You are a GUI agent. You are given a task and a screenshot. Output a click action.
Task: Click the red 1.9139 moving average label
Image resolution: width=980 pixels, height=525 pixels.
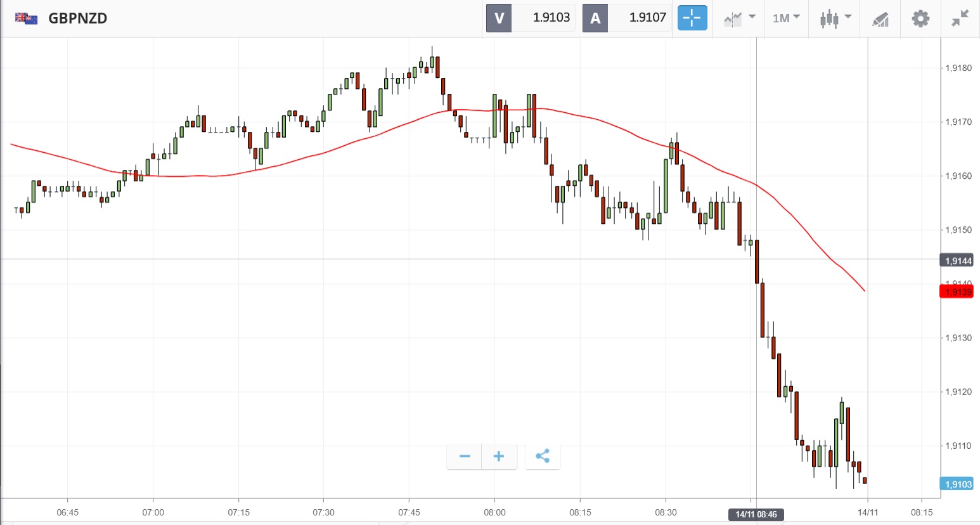(x=957, y=292)
